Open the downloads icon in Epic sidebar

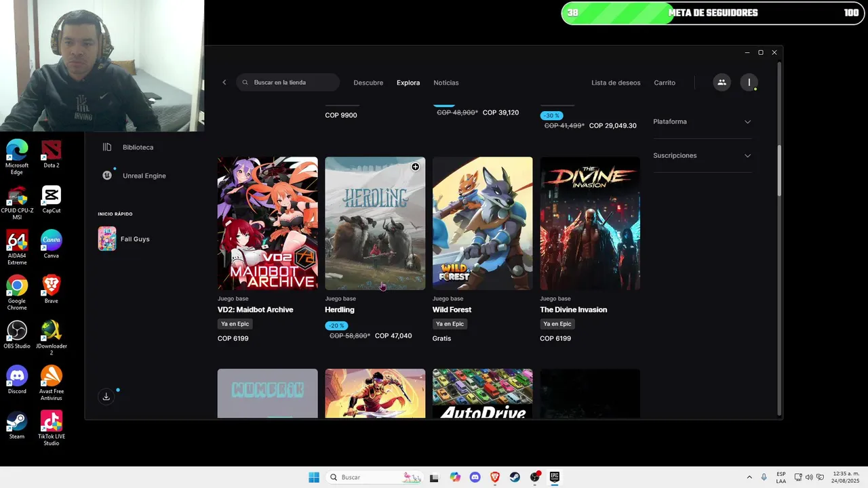tap(106, 396)
